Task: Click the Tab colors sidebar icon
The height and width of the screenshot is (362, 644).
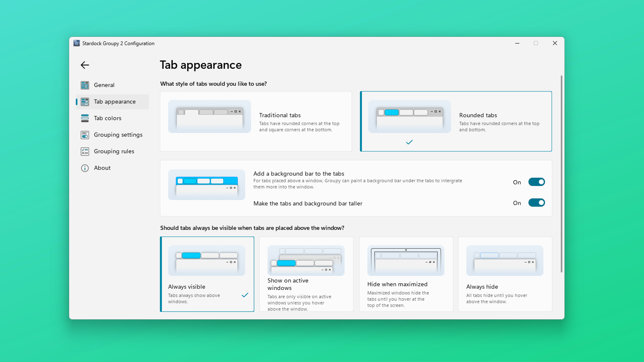Action: [x=85, y=118]
